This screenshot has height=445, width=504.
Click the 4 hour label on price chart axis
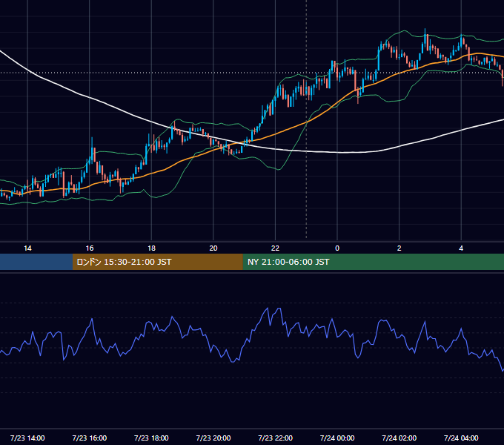point(461,248)
